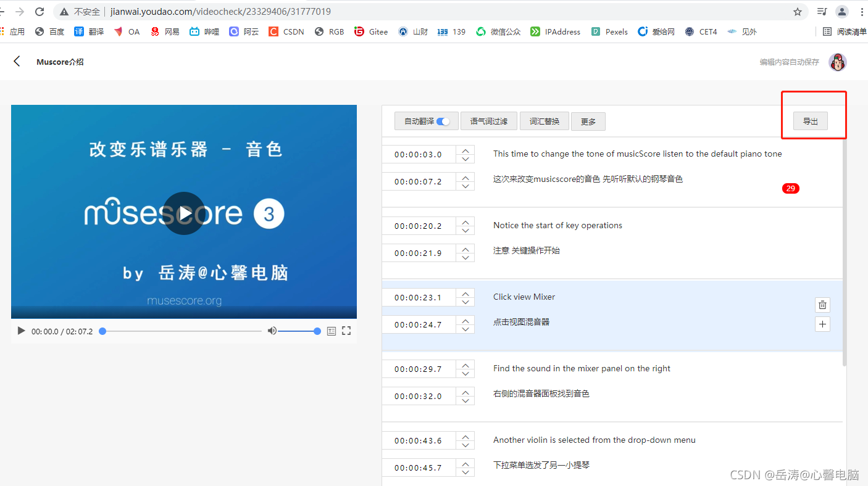Open the 网易 bookmark
Image resolution: width=868 pixels, height=486 pixels.
click(x=165, y=31)
